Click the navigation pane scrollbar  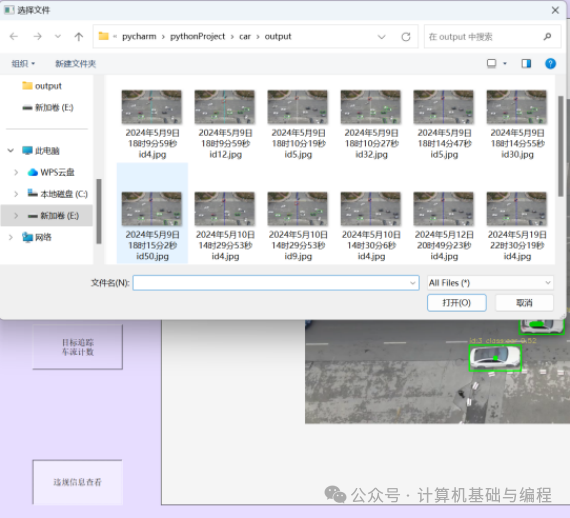99,211
